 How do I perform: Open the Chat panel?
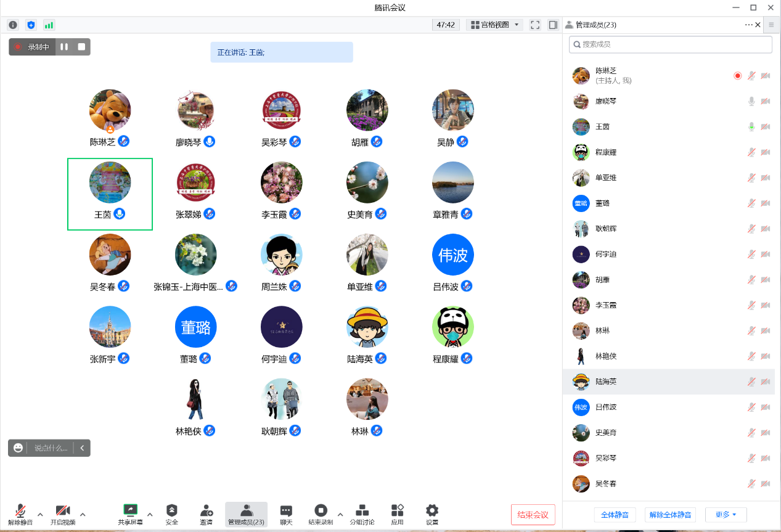click(x=286, y=515)
